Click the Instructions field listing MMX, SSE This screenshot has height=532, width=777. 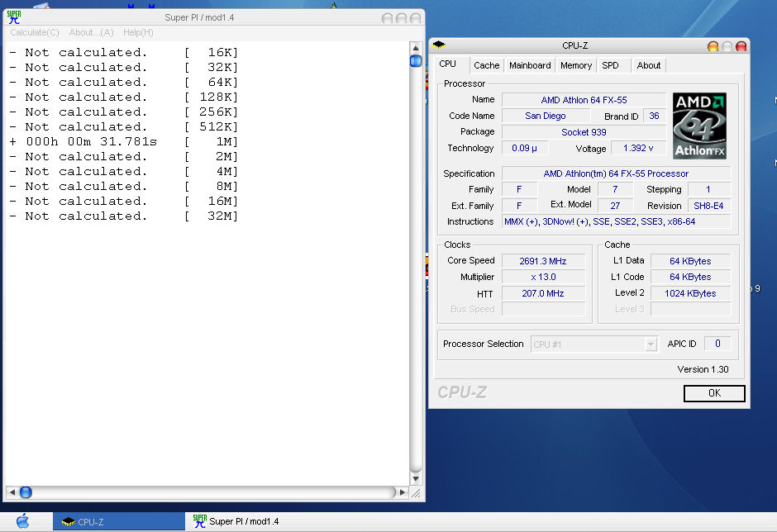[616, 221]
